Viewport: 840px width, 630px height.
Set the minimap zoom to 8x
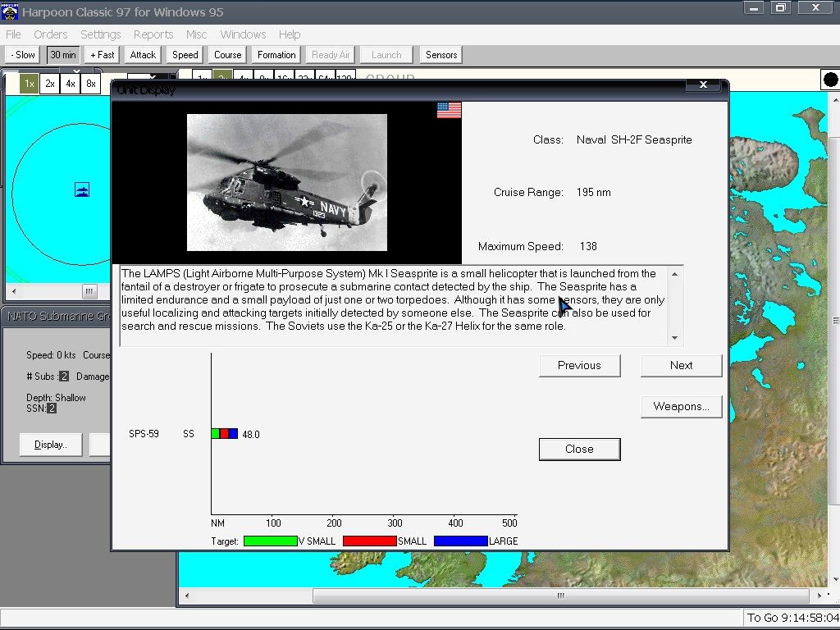click(91, 84)
